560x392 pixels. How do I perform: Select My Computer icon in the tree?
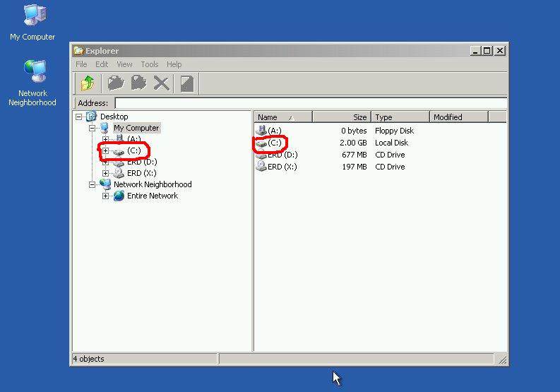click(105, 128)
